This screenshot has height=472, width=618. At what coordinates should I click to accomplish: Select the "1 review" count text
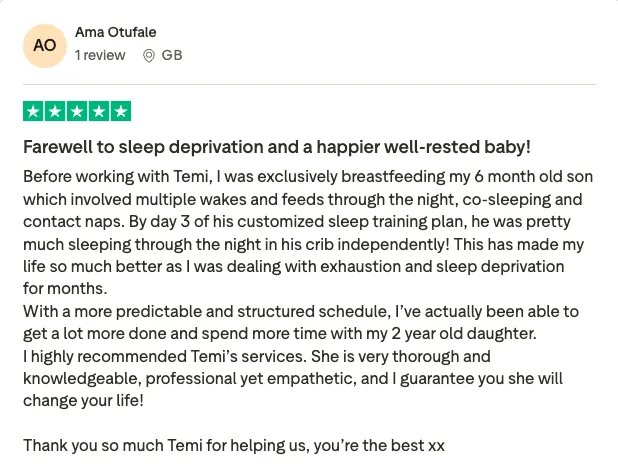coord(100,55)
